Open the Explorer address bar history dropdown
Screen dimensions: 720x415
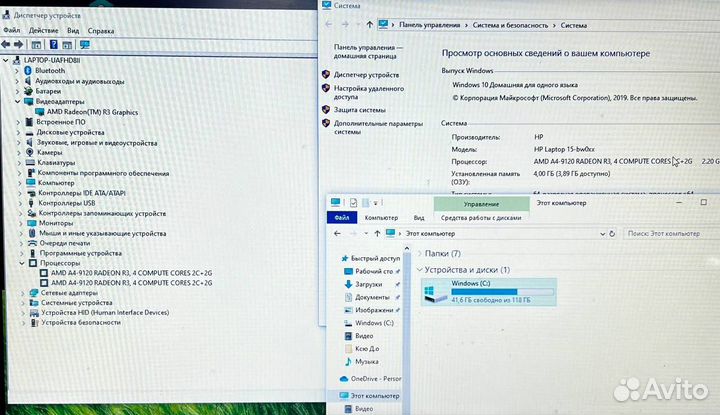click(x=602, y=234)
